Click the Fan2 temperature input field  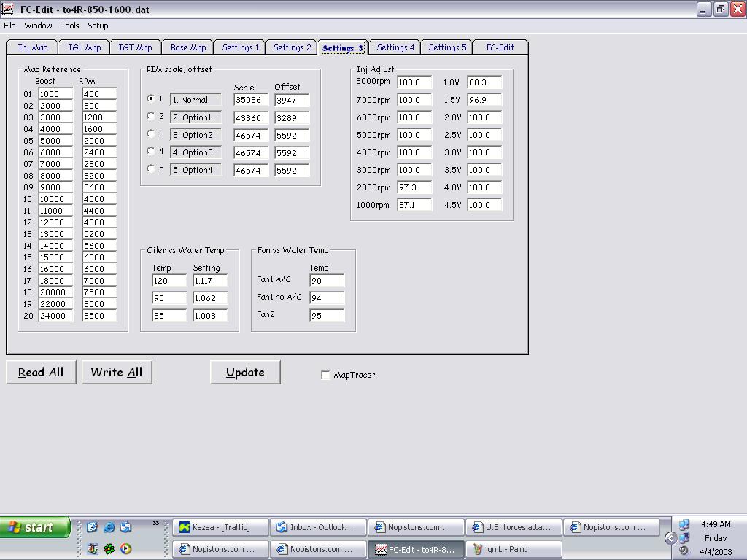(326, 316)
